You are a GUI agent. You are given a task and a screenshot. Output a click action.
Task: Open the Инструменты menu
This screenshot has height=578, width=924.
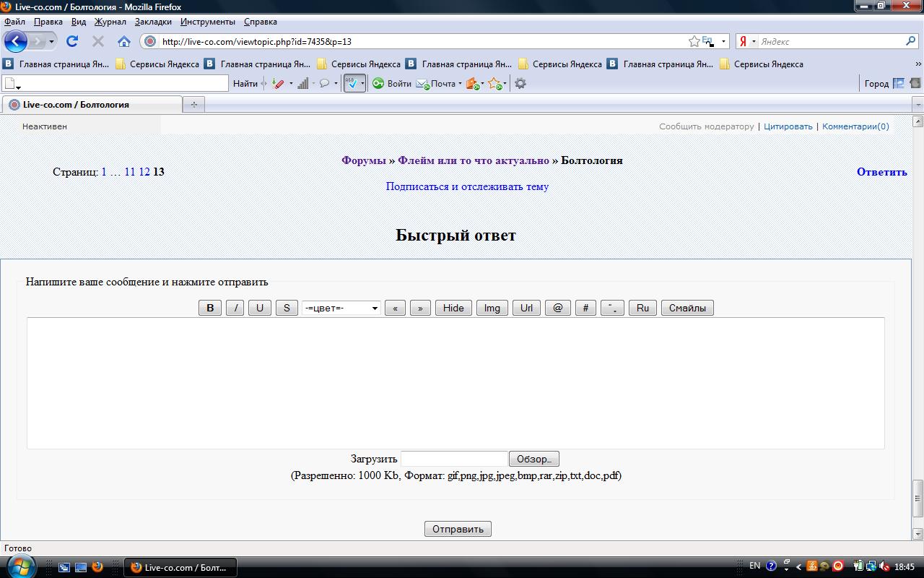[207, 22]
